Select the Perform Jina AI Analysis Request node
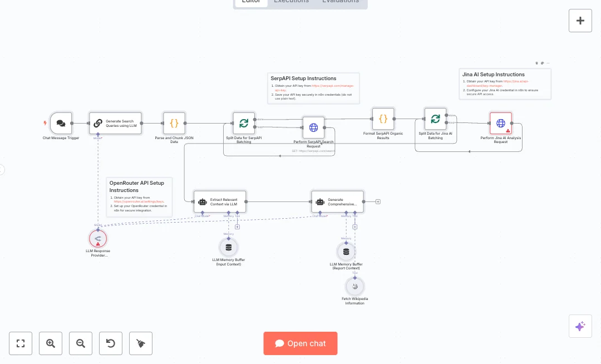This screenshot has width=601, height=364. click(x=501, y=123)
